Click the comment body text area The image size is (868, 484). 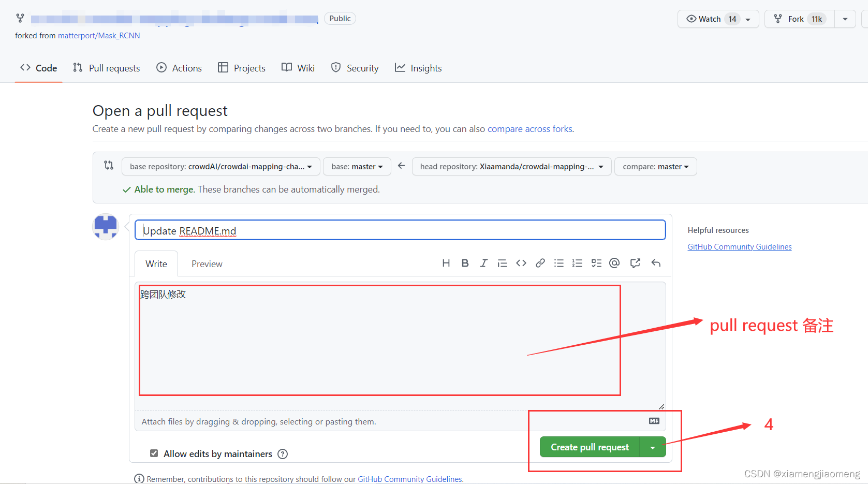point(400,346)
